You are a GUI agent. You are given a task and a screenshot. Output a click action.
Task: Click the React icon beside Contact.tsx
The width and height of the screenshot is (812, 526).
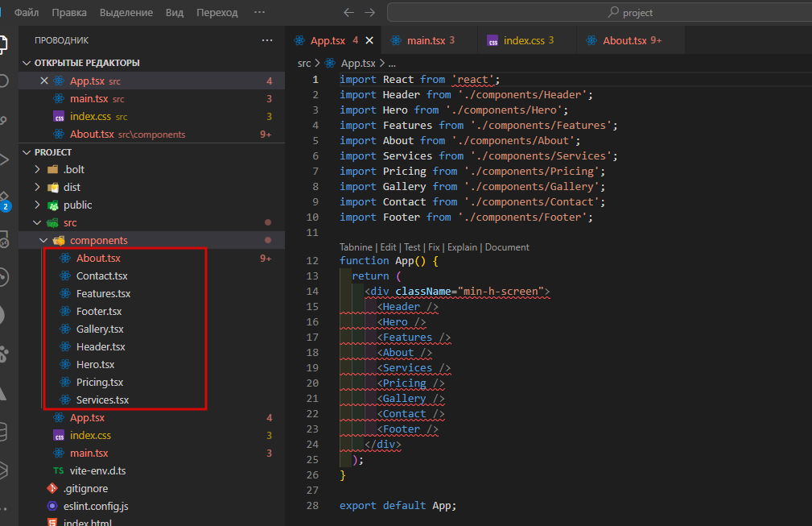pyautogui.click(x=65, y=275)
